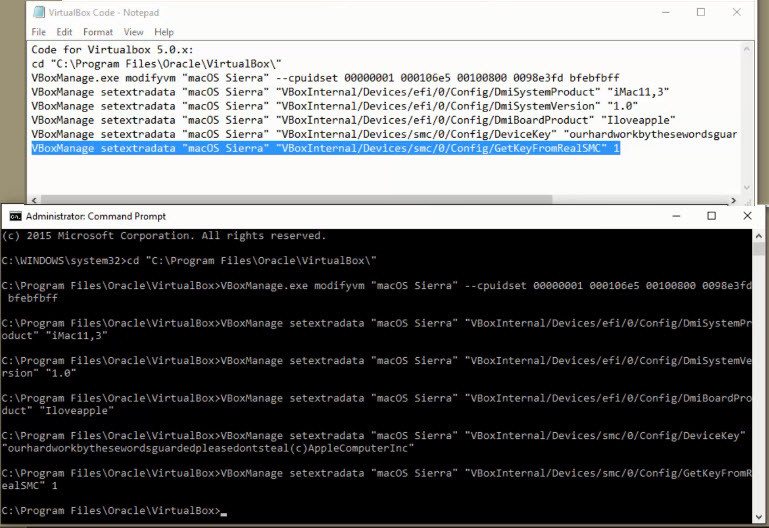Click the Notepad horizontal scrollbar thumb
Screen dimensions: 769x528
297,200
